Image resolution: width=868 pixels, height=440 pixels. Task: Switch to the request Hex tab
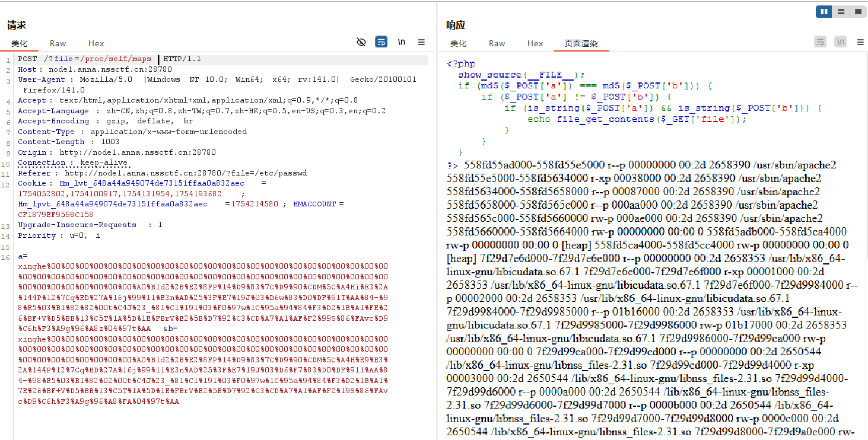(x=96, y=43)
